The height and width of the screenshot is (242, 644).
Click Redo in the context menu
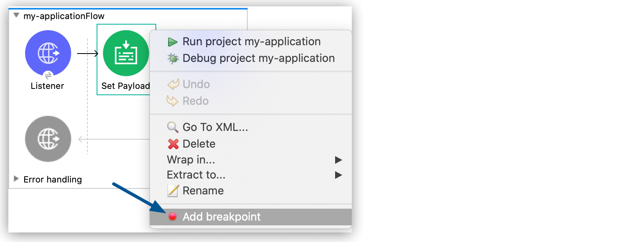(195, 101)
